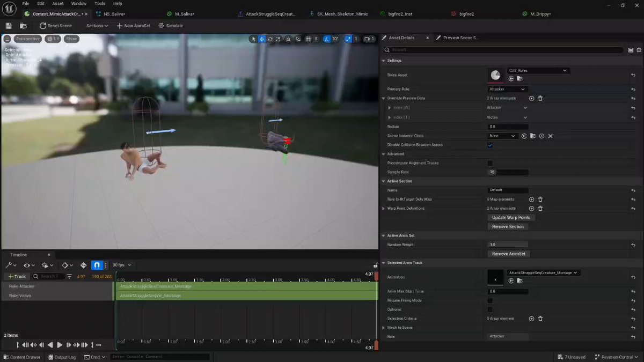
Task: Open the 30 fps frame rate dropdown
Action: click(121, 265)
